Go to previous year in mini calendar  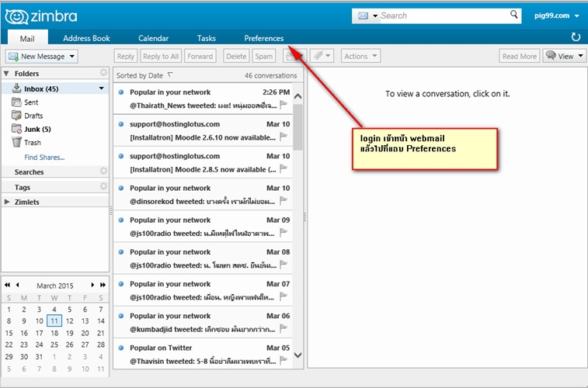8,285
